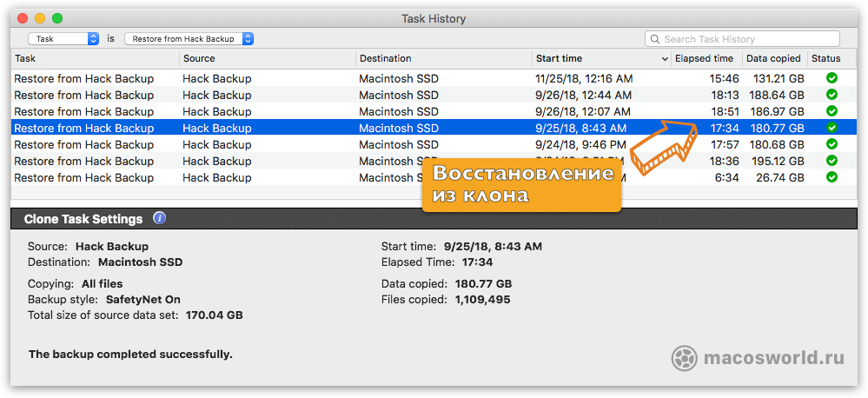Screen dimensions: 868x398
Task: Click the status check on the selected 9/25/18 row
Action: (x=832, y=128)
